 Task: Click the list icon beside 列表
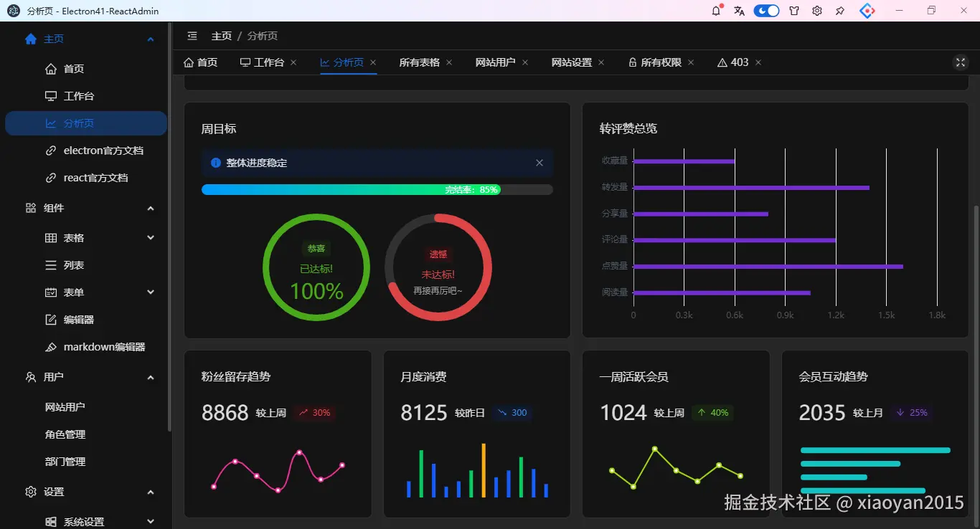51,265
